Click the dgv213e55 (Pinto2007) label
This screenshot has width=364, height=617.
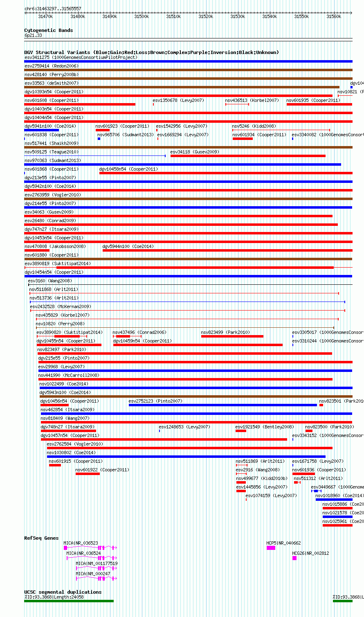tap(50, 178)
